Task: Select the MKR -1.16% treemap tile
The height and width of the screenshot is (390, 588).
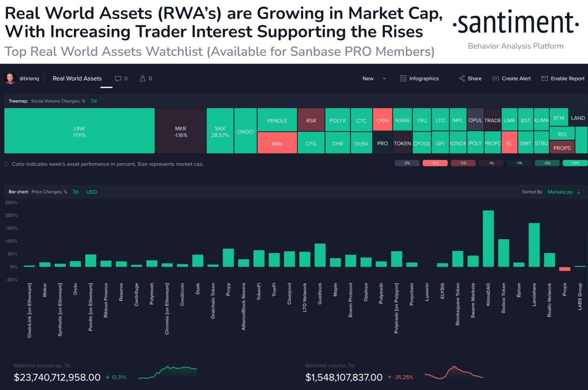Action: pos(181,131)
